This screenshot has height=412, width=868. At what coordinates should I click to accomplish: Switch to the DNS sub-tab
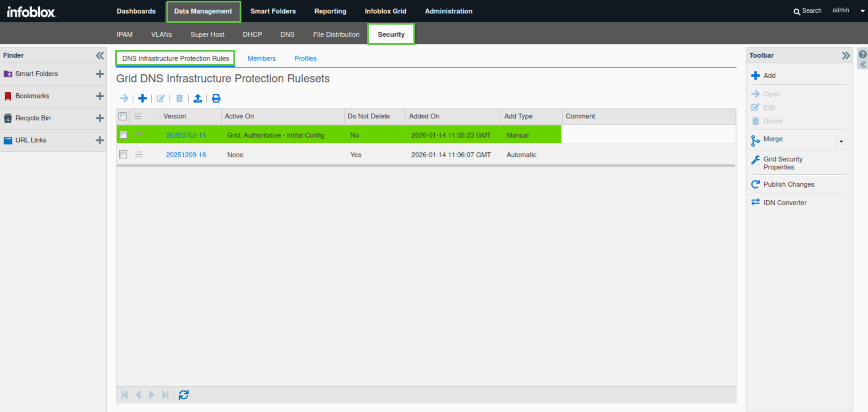[x=287, y=34]
